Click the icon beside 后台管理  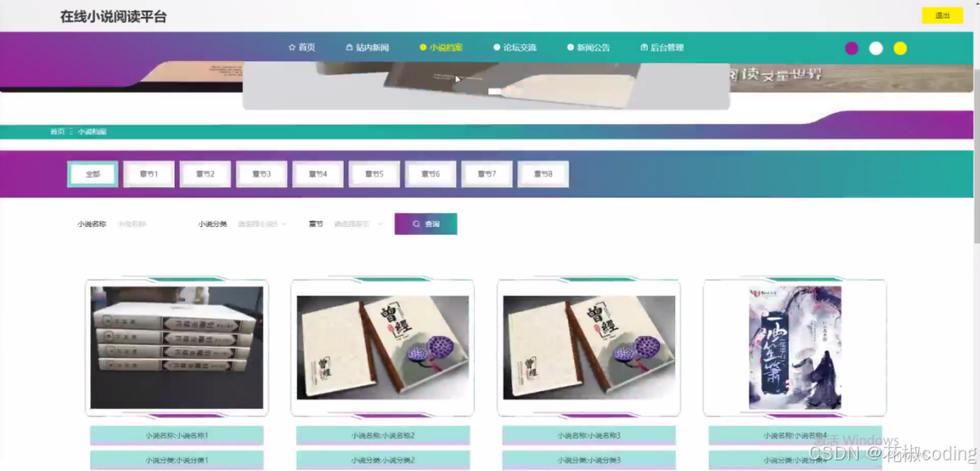click(644, 48)
